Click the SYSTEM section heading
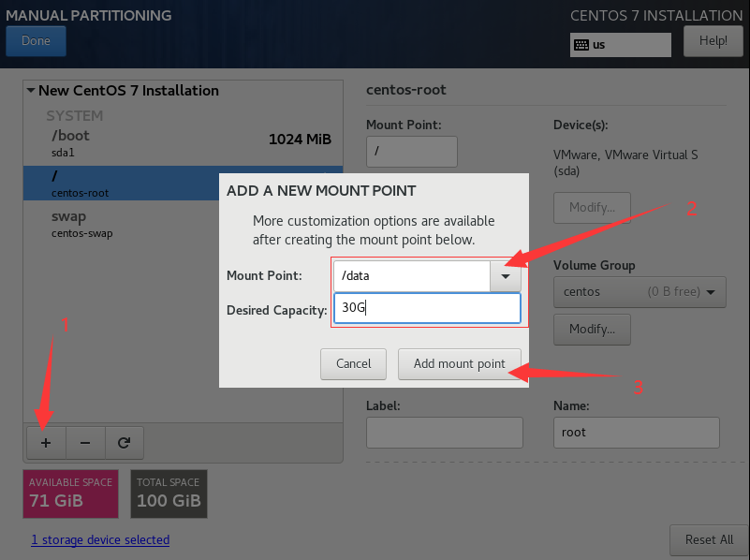Screen dimensions: 750x560 75,116
